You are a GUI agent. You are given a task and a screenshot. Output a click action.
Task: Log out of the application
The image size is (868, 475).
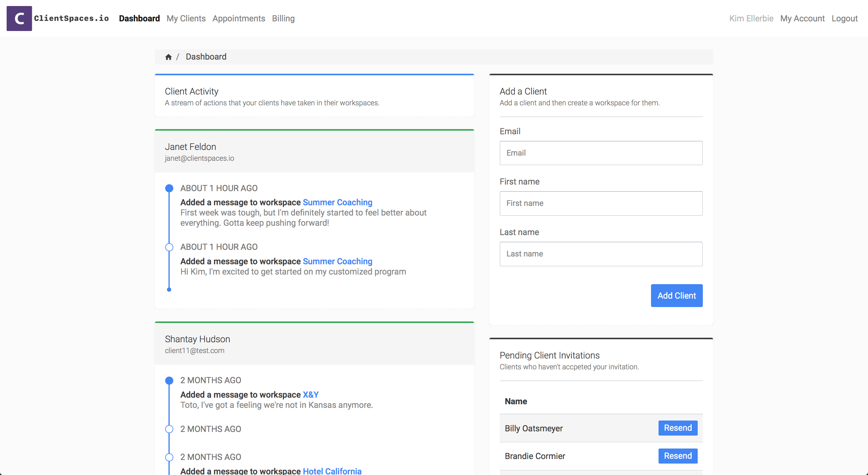click(844, 19)
